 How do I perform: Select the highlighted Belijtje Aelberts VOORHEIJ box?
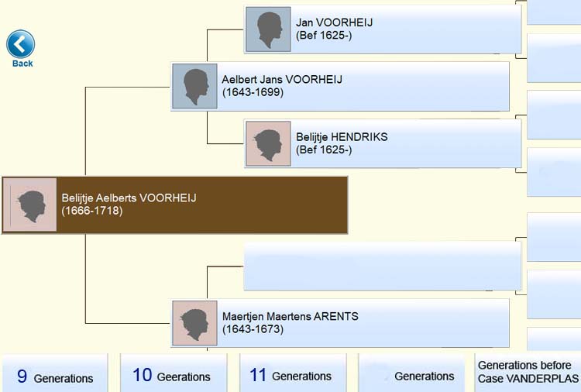tap(175, 205)
